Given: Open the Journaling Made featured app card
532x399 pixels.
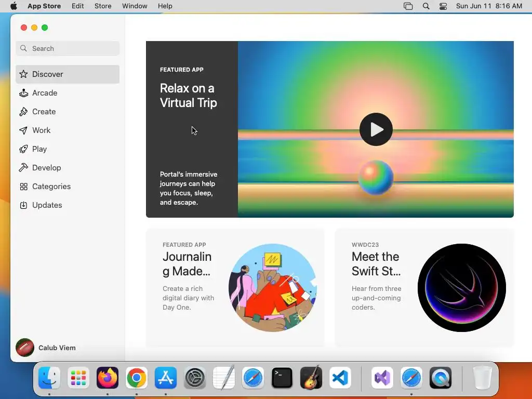Looking at the screenshot, I should 235,288.
